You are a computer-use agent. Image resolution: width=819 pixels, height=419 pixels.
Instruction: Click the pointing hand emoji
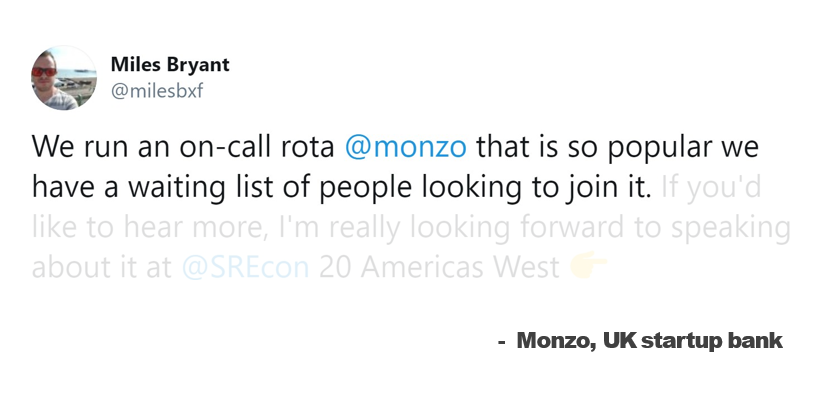587,269
